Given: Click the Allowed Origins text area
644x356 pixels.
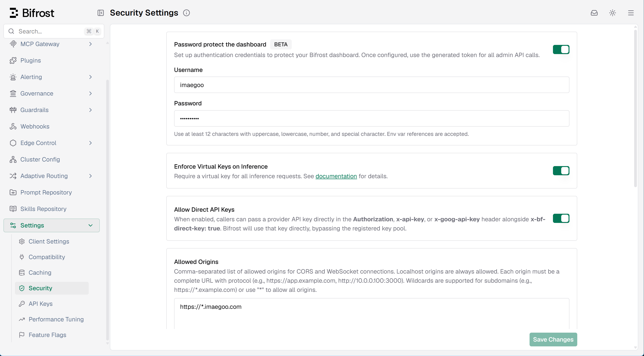Looking at the screenshot, I should (372, 314).
